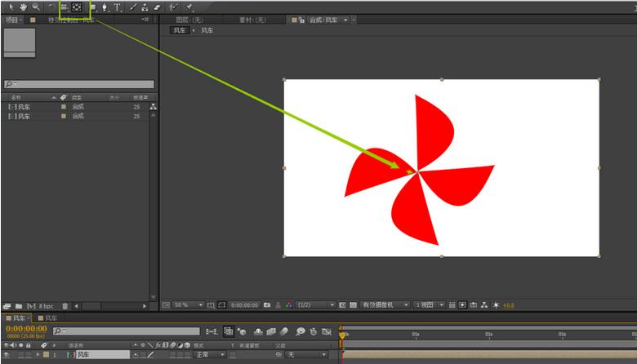Open the (1/2) resolution dropdown
Image resolution: width=637 pixels, height=364 pixels.
point(316,304)
